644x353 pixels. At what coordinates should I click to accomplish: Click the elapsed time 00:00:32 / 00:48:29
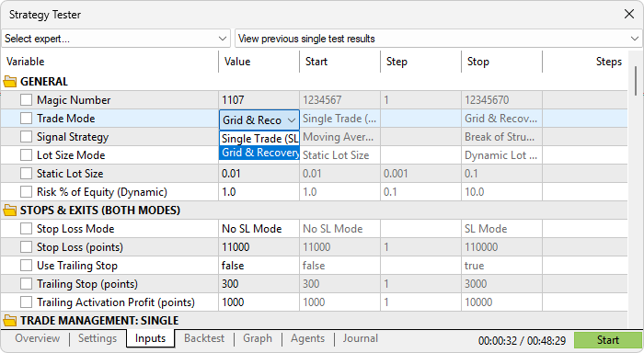[x=522, y=341]
